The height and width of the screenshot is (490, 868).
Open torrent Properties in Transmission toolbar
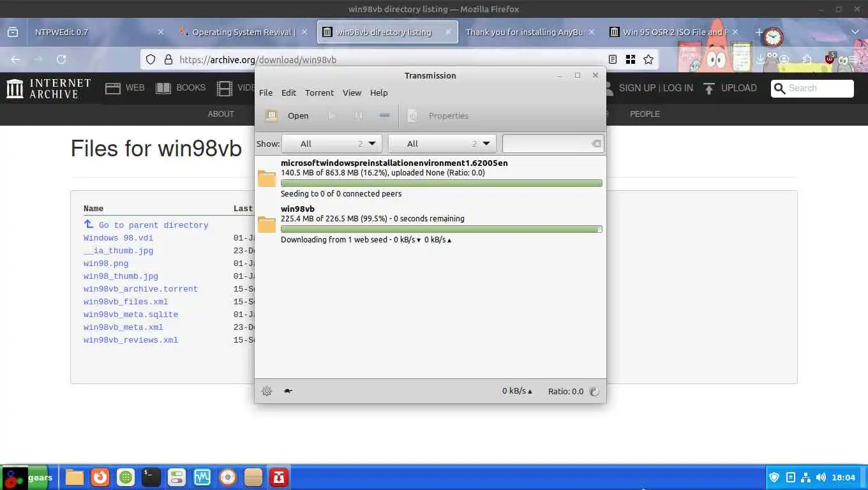pyautogui.click(x=439, y=115)
